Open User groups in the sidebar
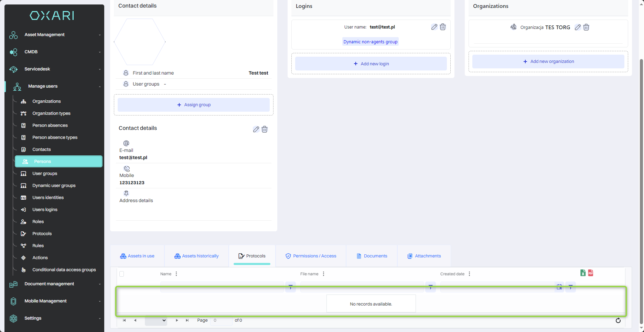This screenshot has height=332, width=644. point(45,174)
